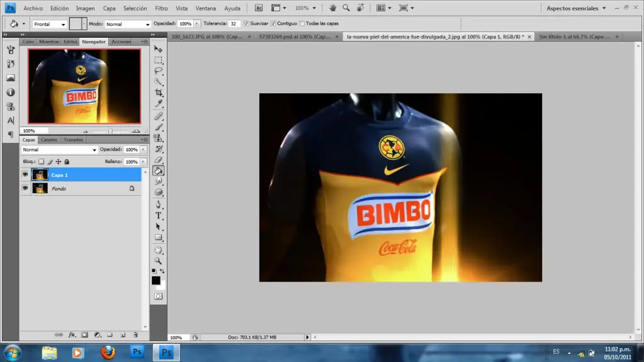Click the Rotate View tool icon
This screenshot has width=644, height=362.
click(360, 8)
